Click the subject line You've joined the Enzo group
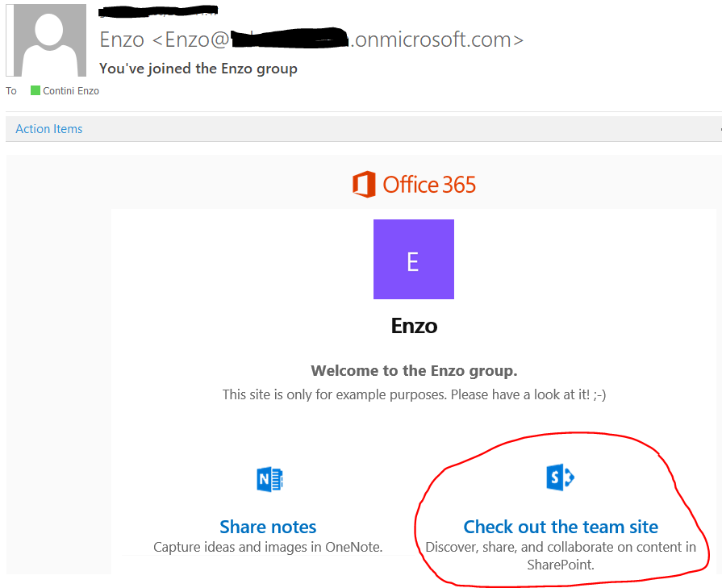 pyautogui.click(x=198, y=69)
